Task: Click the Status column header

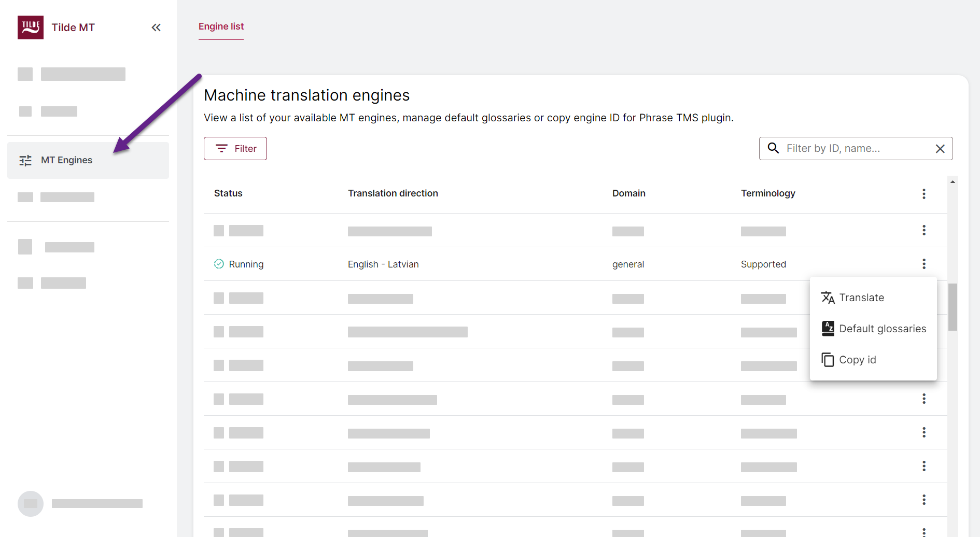Action: click(228, 193)
